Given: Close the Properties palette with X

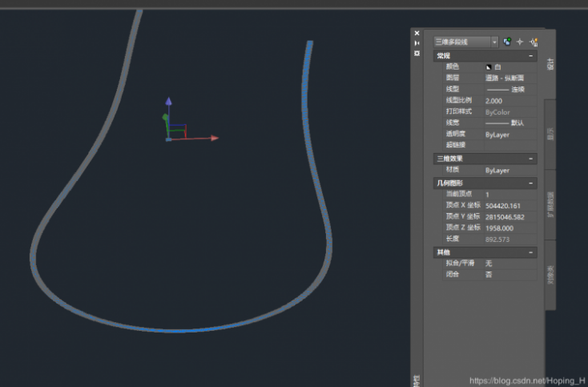Looking at the screenshot, I should pos(417,33).
